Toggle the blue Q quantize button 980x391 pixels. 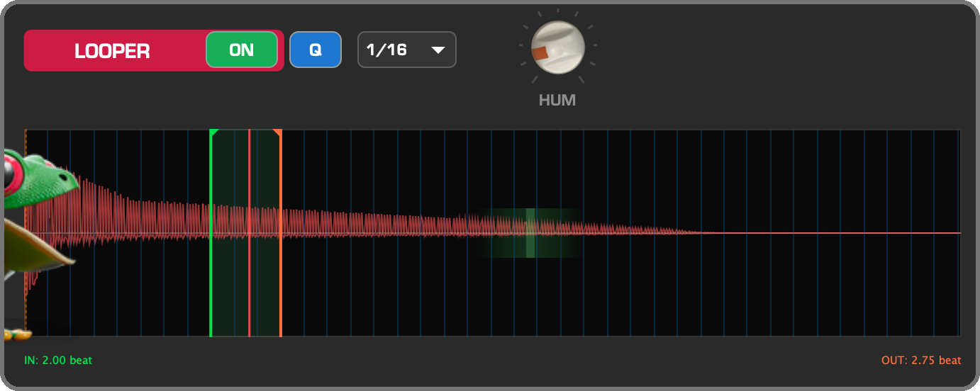316,50
